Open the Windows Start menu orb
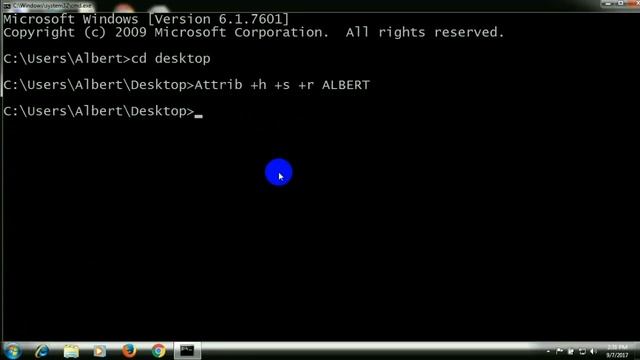640x360 pixels. [x=13, y=351]
